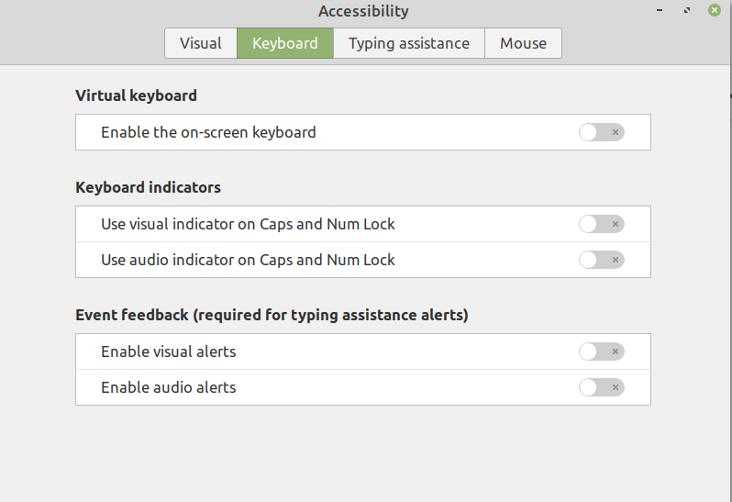Toggle the audio alerts switch

[x=601, y=388]
